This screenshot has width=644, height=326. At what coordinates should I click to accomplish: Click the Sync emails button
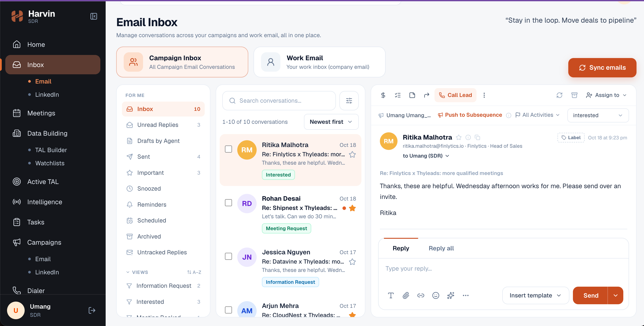(x=602, y=68)
